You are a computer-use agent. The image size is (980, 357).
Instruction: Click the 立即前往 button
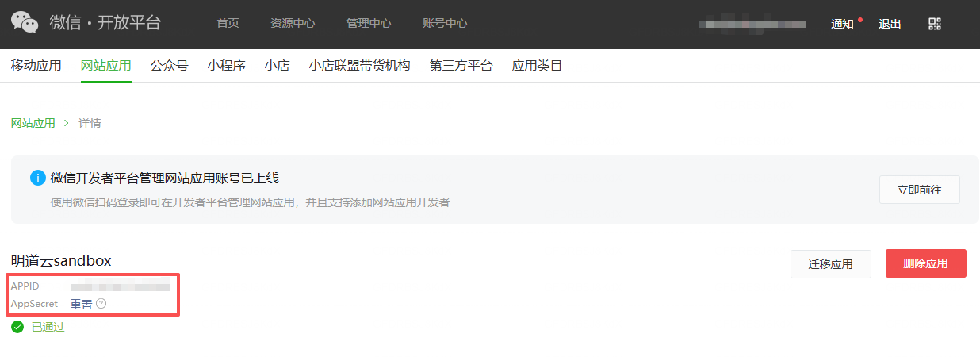[x=919, y=190]
